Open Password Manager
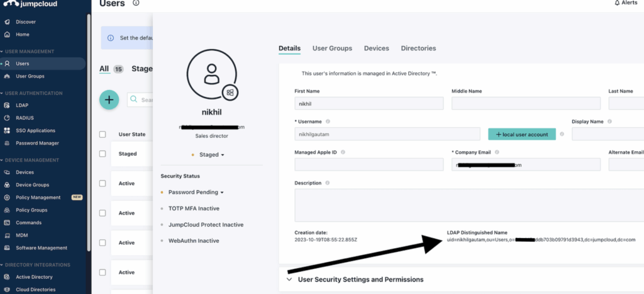The image size is (644, 294). (x=37, y=143)
